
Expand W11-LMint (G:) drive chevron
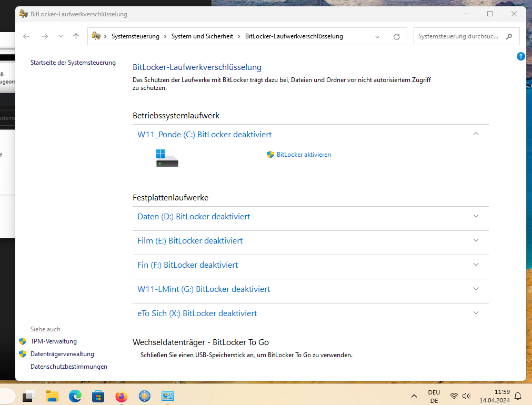click(x=476, y=289)
